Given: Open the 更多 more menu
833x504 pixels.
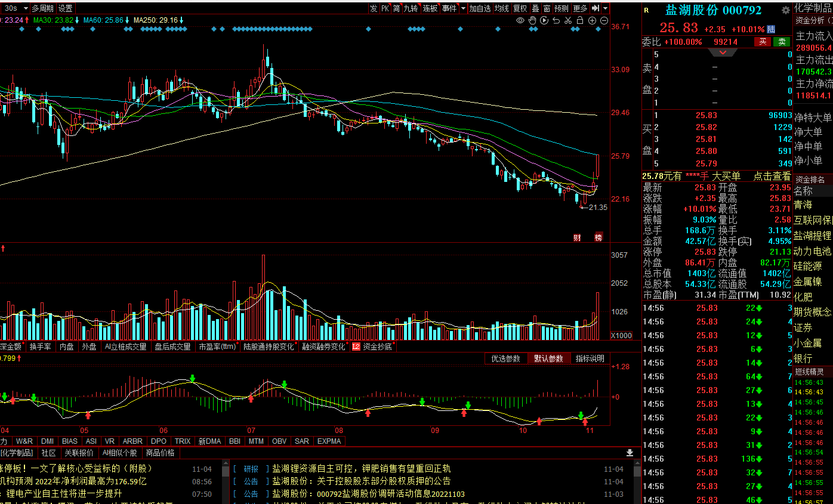Looking at the screenshot, I should (580, 8).
